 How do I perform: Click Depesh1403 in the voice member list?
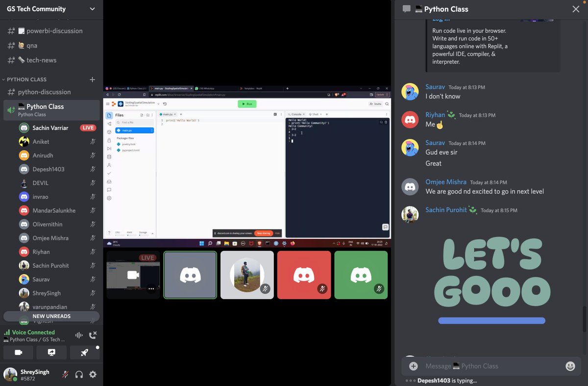56,169
